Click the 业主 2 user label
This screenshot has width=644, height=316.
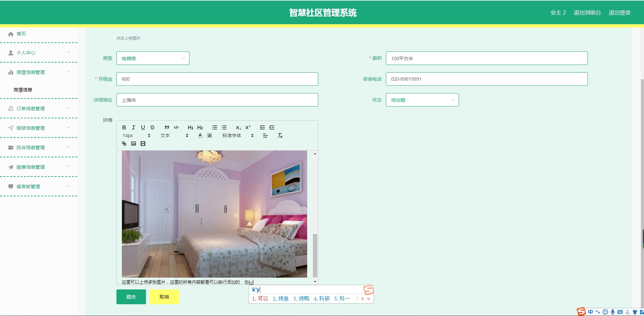click(x=558, y=13)
